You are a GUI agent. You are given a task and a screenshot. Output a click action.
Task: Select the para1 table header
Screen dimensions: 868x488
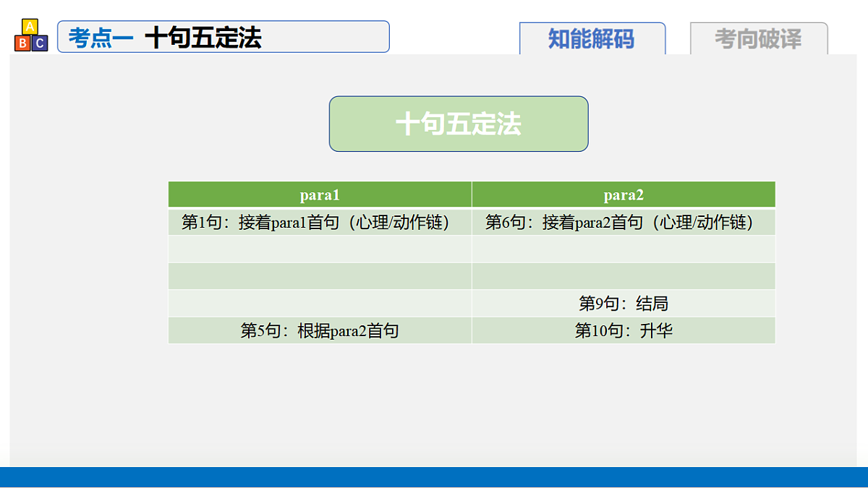pyautogui.click(x=320, y=194)
